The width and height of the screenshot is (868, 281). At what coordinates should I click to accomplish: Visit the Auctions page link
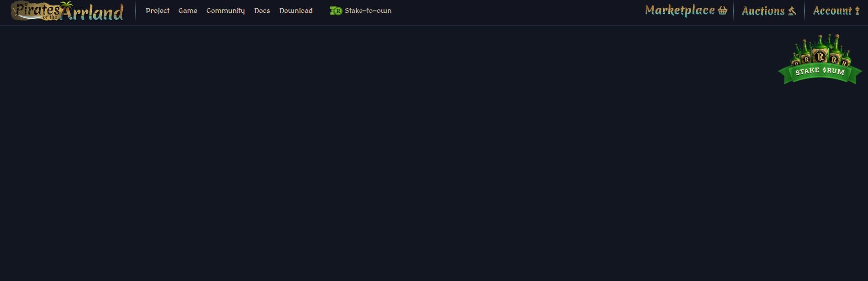click(x=763, y=10)
